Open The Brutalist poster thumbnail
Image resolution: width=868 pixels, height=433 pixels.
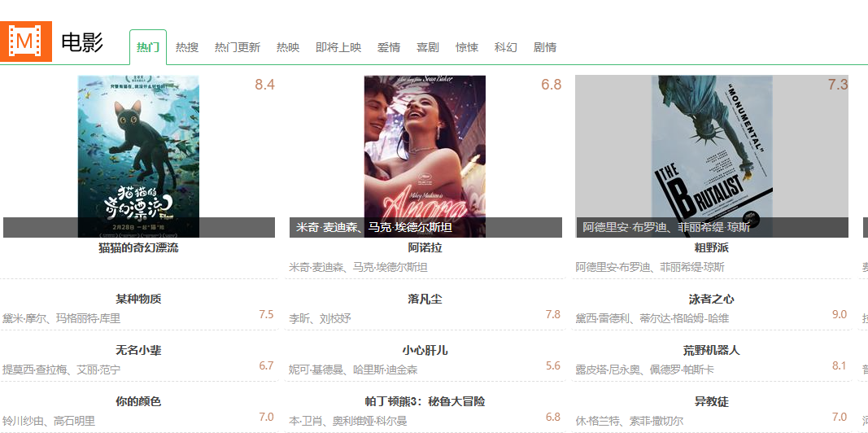tap(712, 156)
